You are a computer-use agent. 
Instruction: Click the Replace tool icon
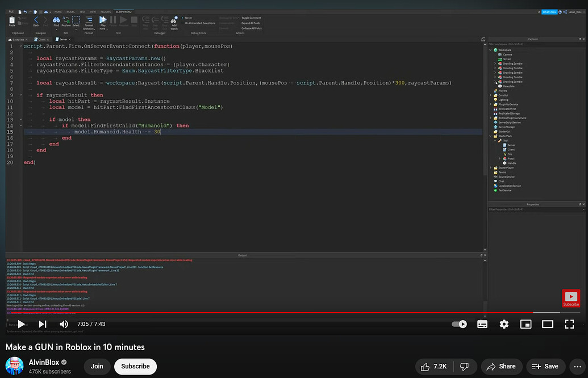tap(66, 21)
